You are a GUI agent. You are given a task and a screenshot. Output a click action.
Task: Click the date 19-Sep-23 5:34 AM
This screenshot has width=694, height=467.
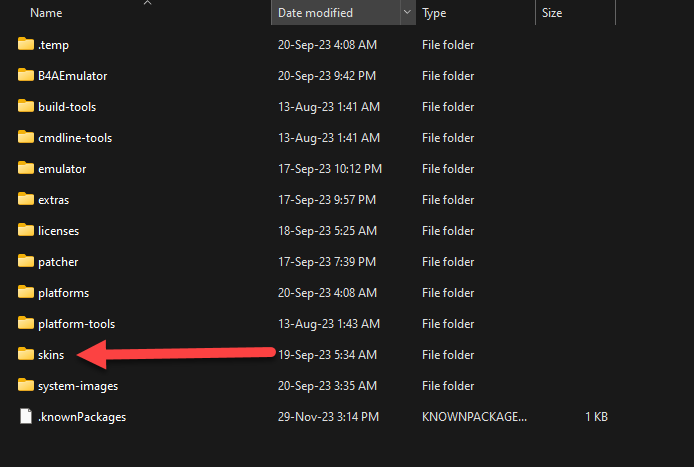pyautogui.click(x=328, y=355)
